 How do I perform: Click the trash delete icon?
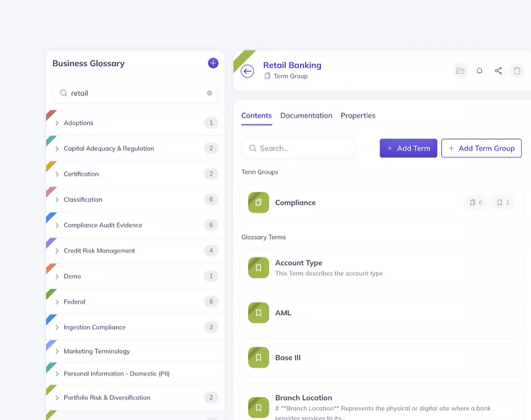pos(517,71)
